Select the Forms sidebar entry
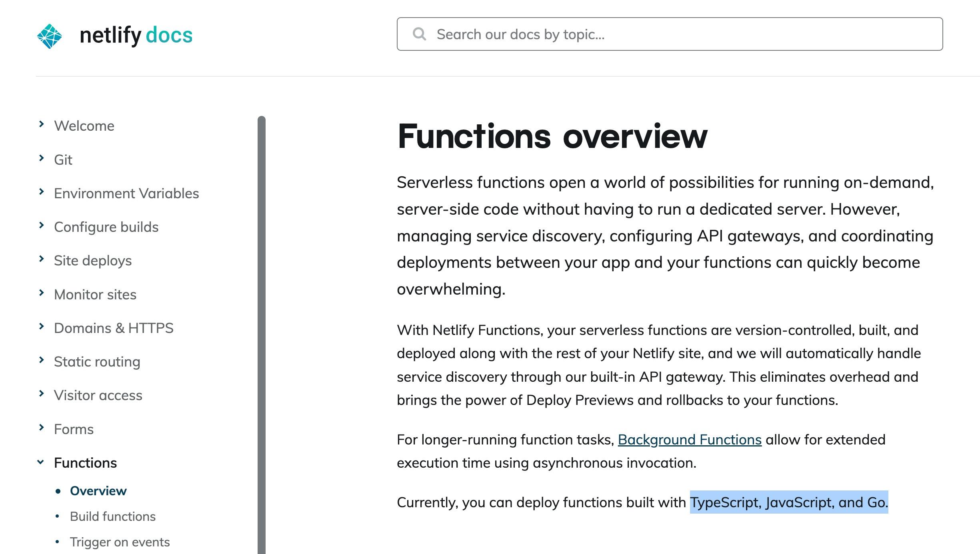 74,428
